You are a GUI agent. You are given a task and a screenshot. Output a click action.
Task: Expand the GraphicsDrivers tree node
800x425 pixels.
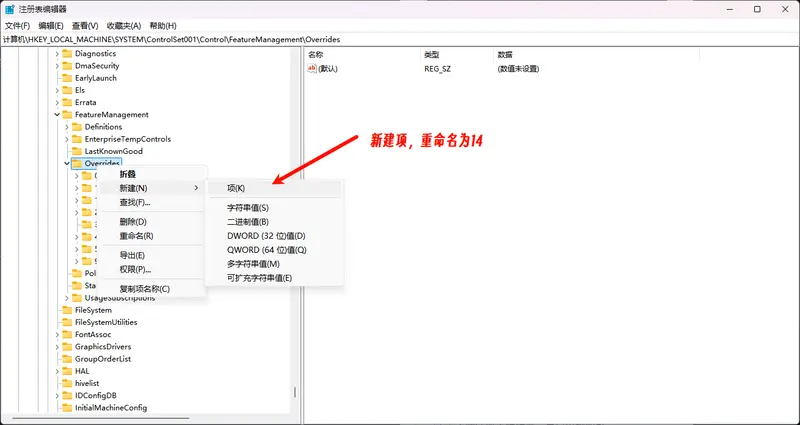coord(57,346)
